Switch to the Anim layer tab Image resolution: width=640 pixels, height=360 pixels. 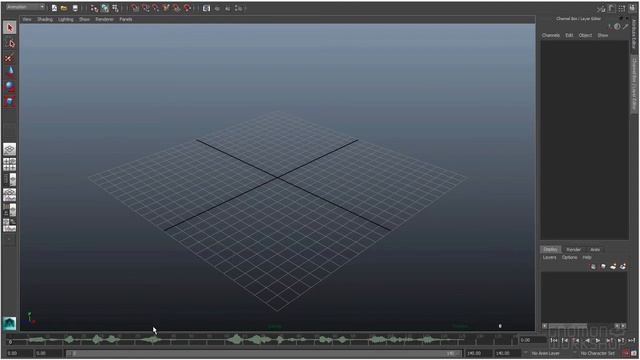[595, 249]
